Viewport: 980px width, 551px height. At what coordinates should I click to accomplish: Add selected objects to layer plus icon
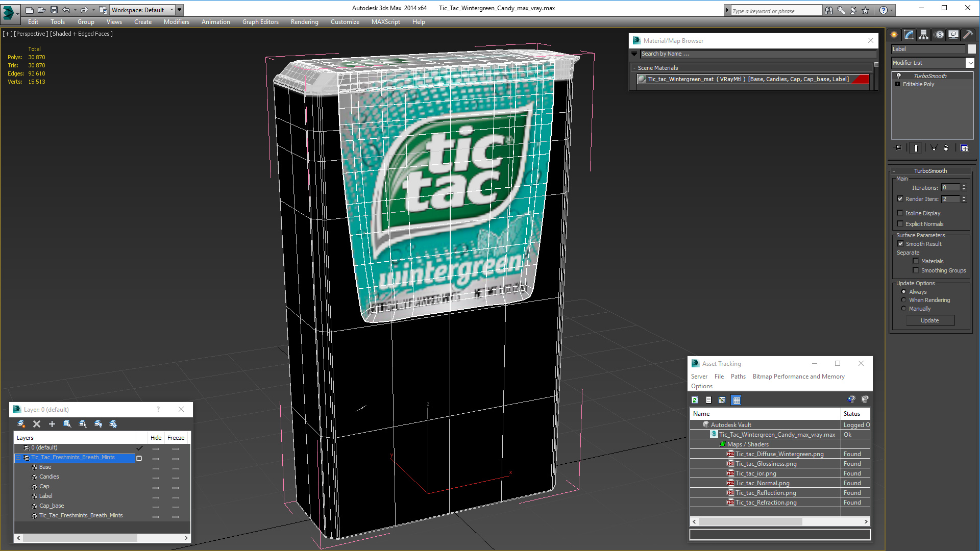click(52, 424)
